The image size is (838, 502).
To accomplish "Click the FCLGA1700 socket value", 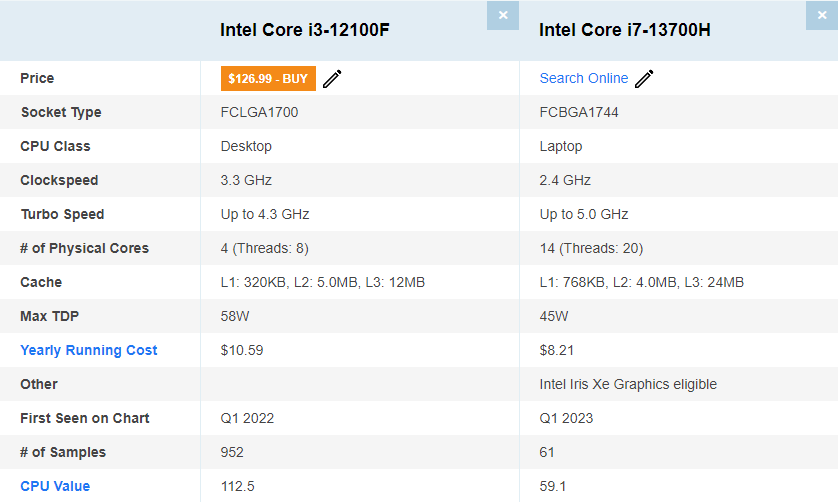I will tap(259, 112).
